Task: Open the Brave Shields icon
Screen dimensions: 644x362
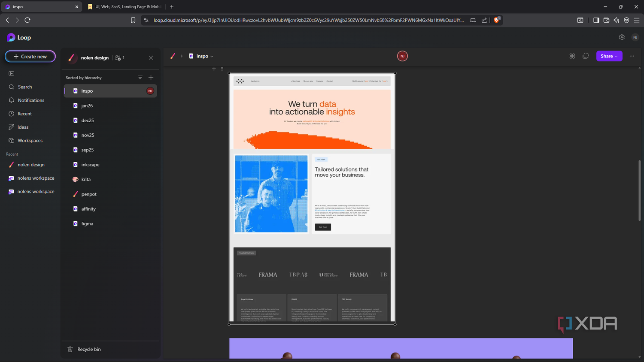Action: 497,20
